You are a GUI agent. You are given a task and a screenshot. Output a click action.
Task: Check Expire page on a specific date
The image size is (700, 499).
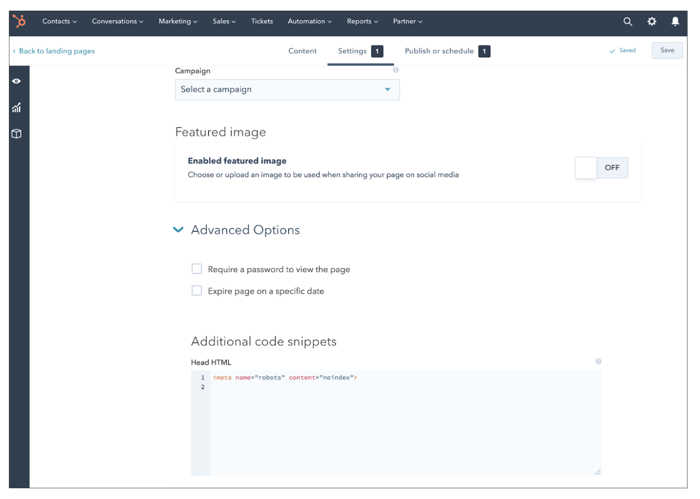click(x=197, y=291)
